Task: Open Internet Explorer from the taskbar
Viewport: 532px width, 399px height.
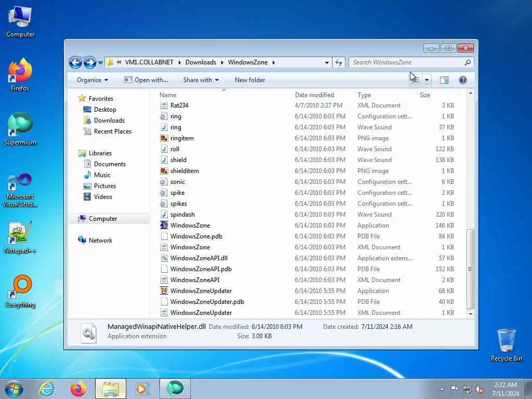Action: click(x=46, y=389)
